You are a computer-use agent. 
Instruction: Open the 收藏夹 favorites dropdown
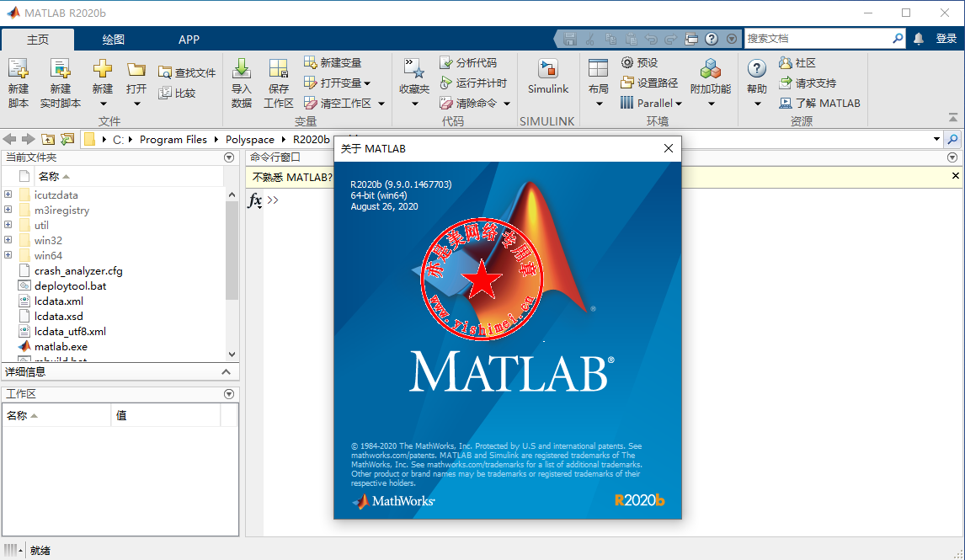(414, 104)
